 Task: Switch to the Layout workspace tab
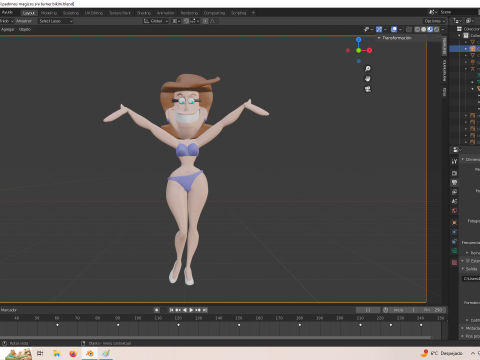tap(29, 13)
